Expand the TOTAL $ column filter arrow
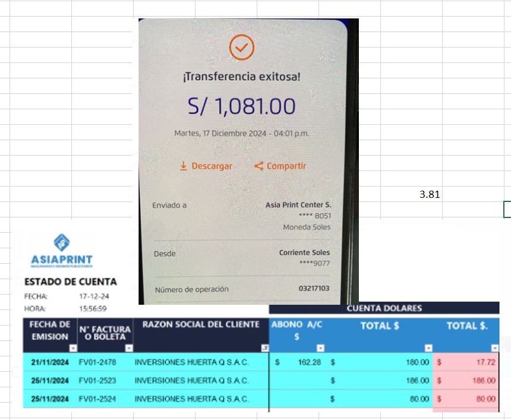This screenshot has height=420, width=511. tap(428, 348)
